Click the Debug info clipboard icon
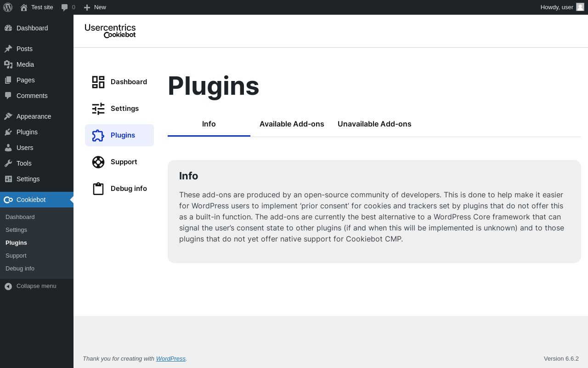The width and height of the screenshot is (588, 368). [98, 189]
